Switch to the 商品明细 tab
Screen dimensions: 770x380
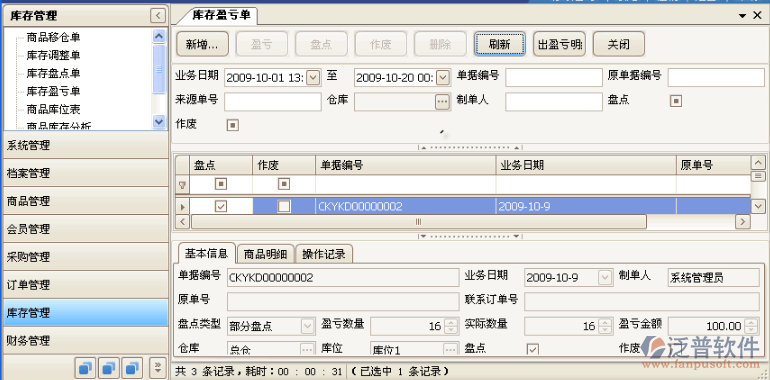pos(266,254)
